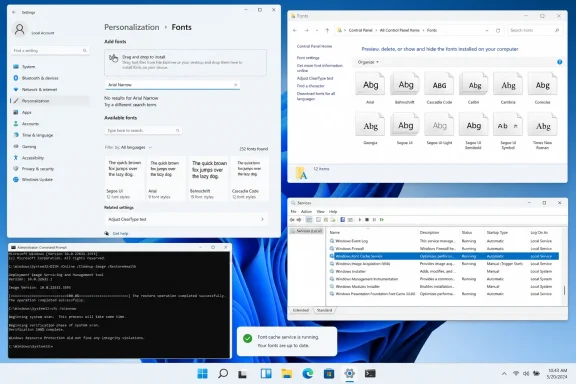Click Font settings link in Fonts window
Viewport: 576px width, 384px height.
click(308, 58)
